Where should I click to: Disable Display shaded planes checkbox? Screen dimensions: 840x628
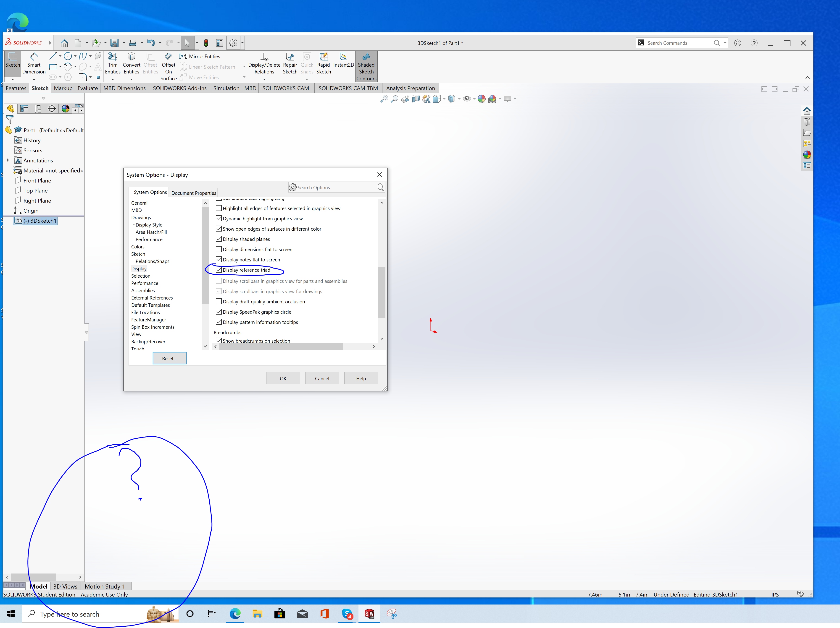(x=219, y=239)
